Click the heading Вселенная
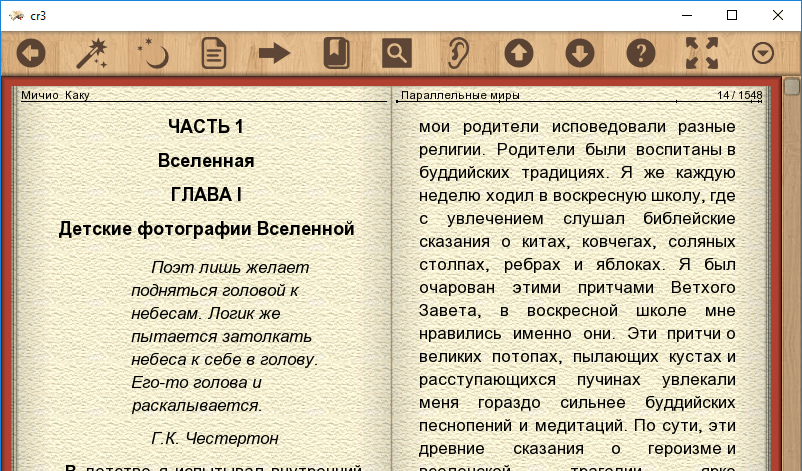The image size is (802, 471). [206, 161]
